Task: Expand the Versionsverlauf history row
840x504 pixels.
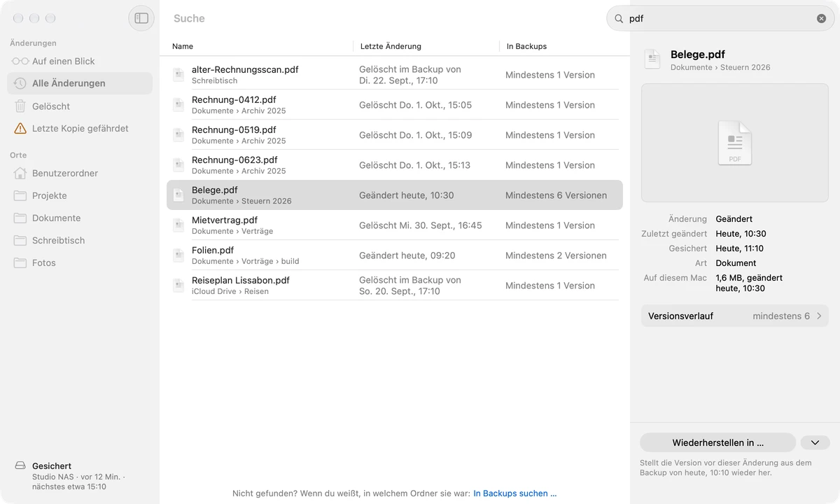Action: click(x=735, y=316)
